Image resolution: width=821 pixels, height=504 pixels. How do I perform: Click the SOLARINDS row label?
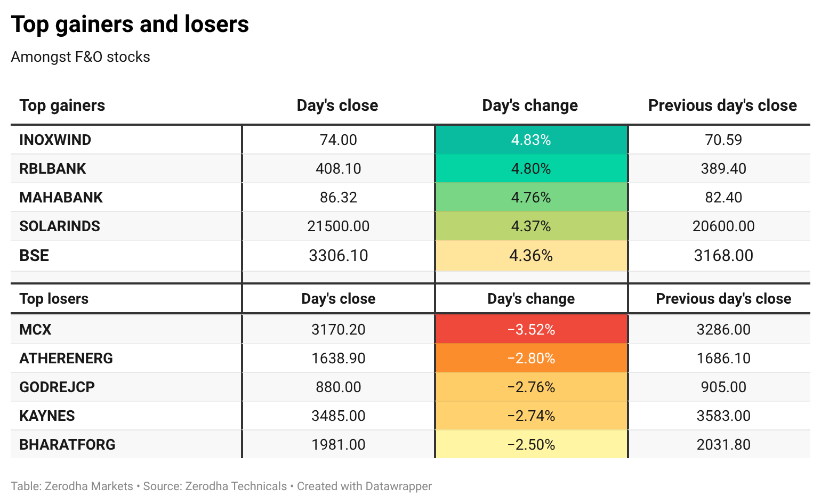click(x=60, y=226)
